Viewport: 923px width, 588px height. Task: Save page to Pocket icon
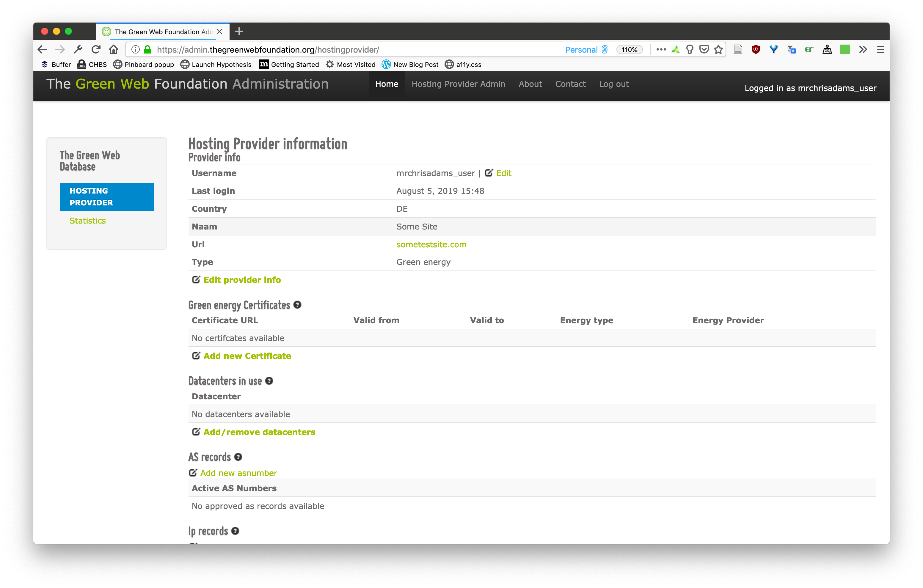(x=704, y=49)
